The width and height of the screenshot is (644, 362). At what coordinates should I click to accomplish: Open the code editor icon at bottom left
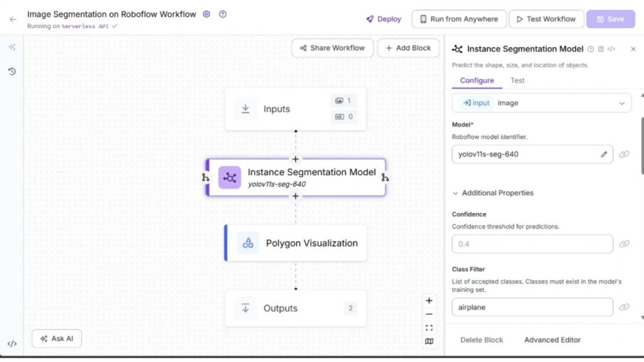tap(11, 343)
